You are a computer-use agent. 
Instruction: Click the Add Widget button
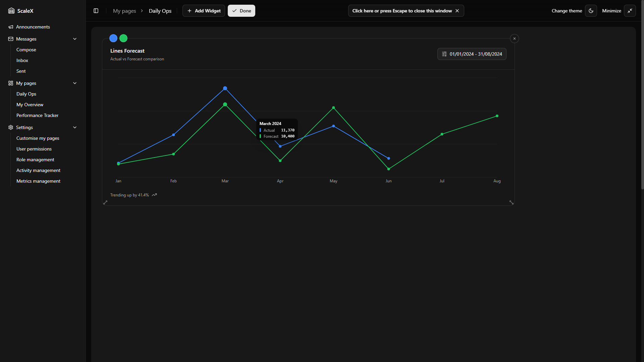click(x=204, y=11)
